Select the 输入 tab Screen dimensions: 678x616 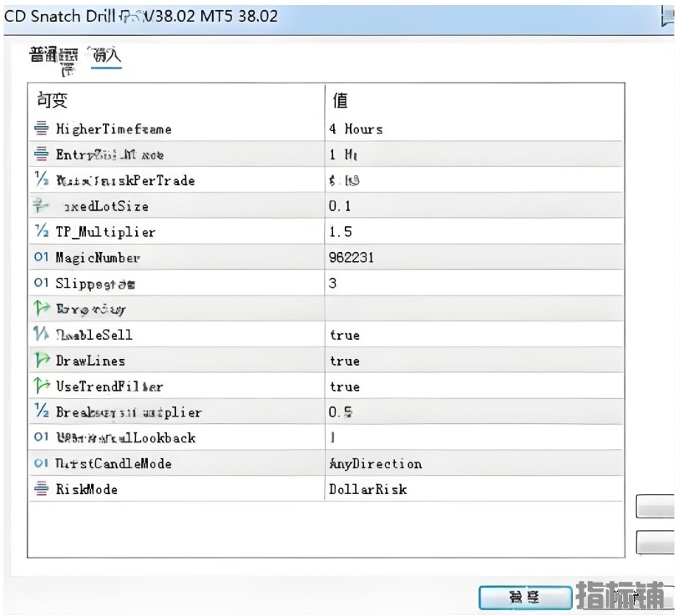[x=106, y=56]
